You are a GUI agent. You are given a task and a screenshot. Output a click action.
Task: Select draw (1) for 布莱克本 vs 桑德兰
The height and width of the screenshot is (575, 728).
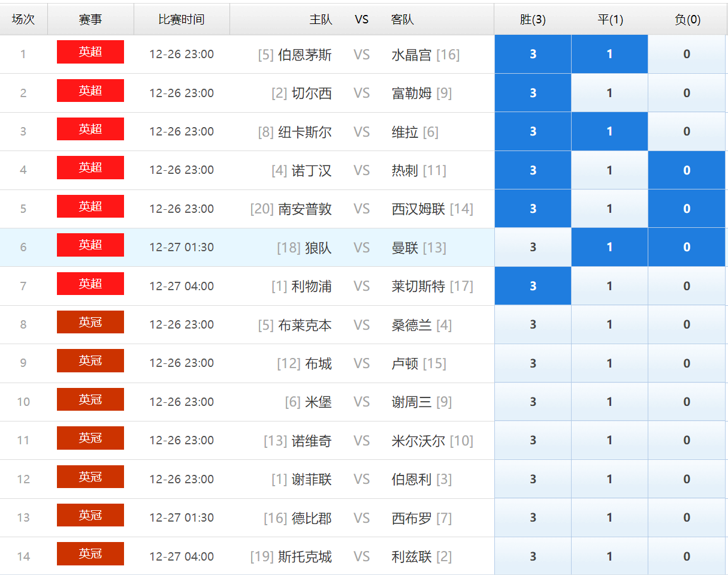coord(609,324)
